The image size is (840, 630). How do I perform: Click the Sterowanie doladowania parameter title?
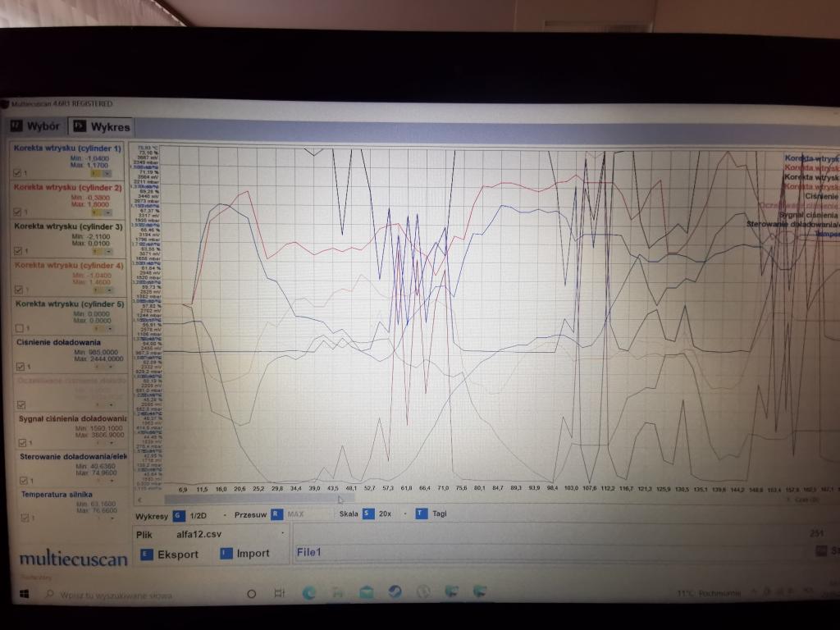point(73,457)
